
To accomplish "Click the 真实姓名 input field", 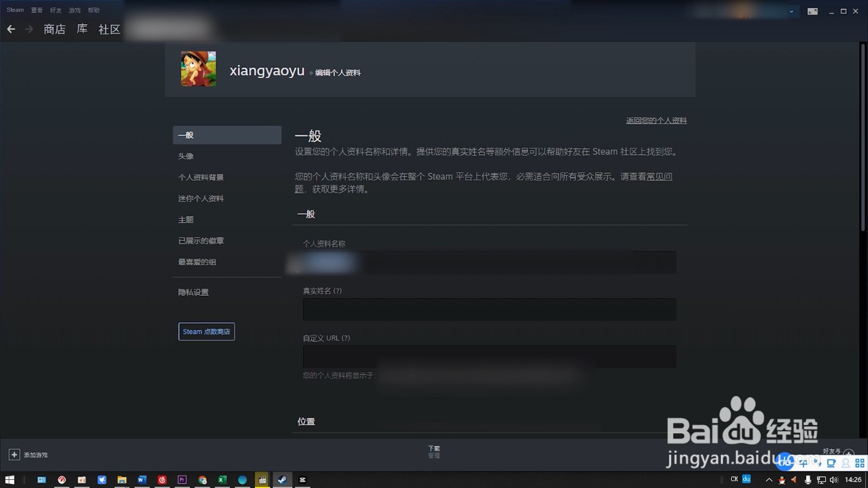I will pos(489,310).
